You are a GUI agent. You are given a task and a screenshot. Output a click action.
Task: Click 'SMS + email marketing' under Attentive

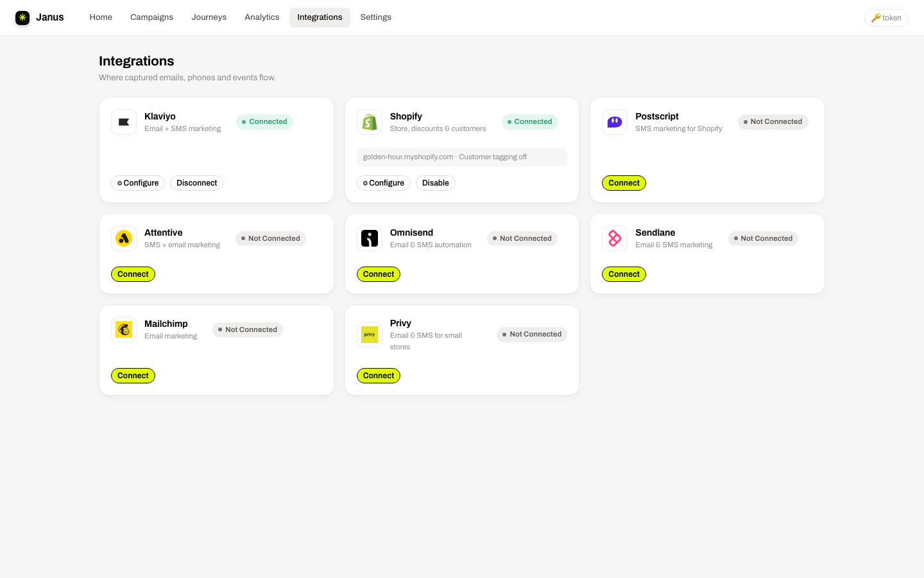click(x=182, y=245)
